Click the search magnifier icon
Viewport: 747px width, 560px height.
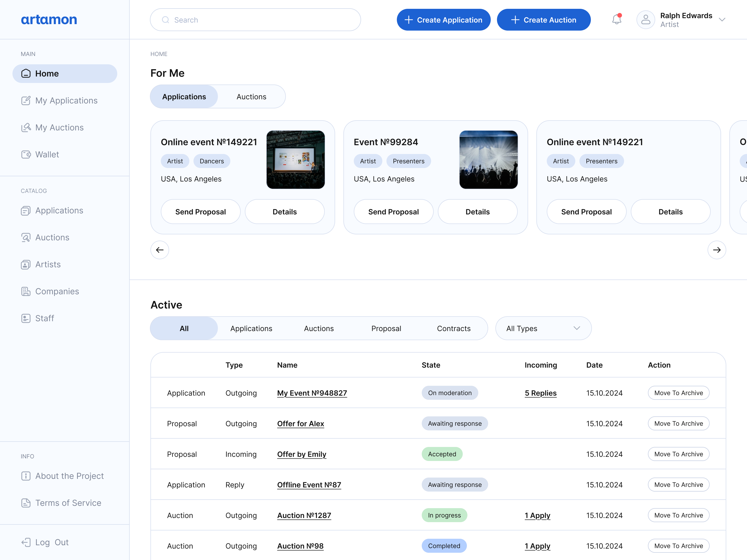pyautogui.click(x=165, y=20)
